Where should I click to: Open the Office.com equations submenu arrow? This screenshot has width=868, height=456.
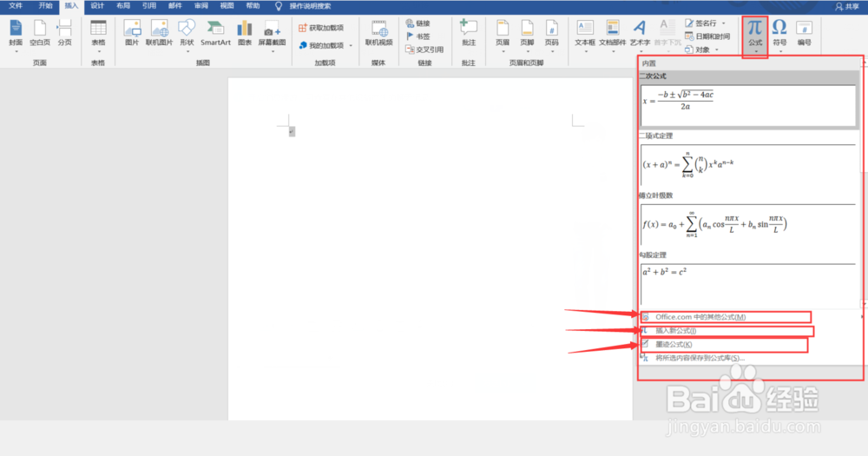click(x=861, y=317)
